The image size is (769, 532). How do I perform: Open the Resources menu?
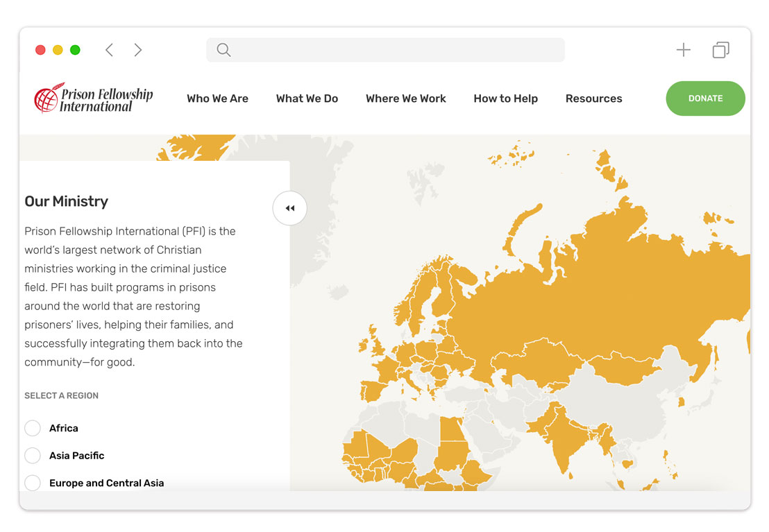tap(593, 98)
